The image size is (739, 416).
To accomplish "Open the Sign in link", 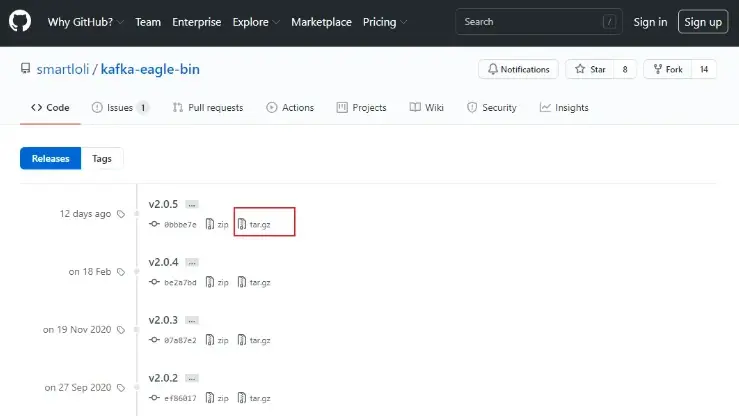I will [x=650, y=22].
